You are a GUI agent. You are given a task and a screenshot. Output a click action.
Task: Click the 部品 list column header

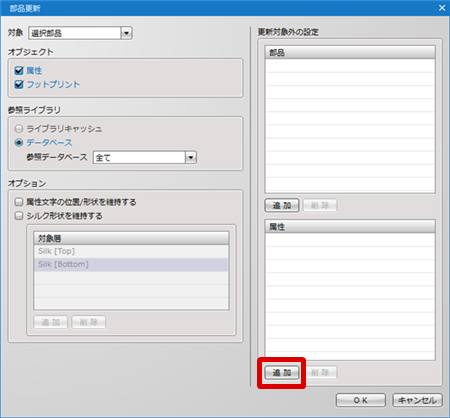click(350, 53)
